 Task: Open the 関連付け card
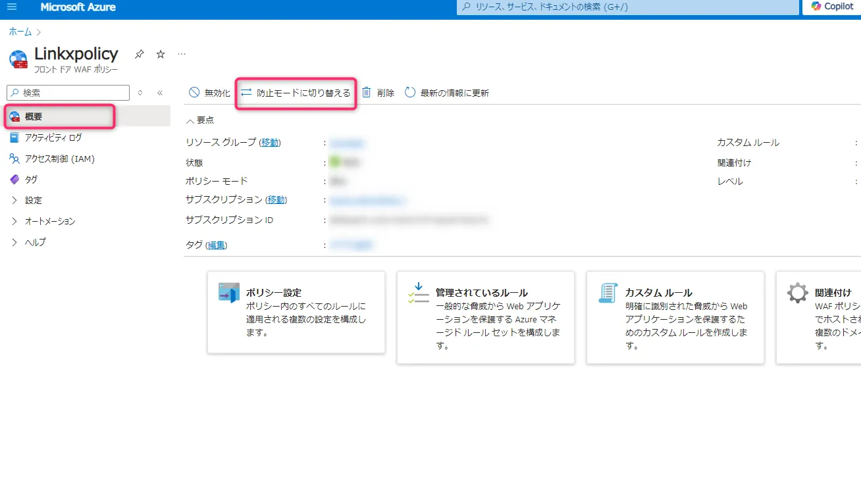click(x=819, y=317)
